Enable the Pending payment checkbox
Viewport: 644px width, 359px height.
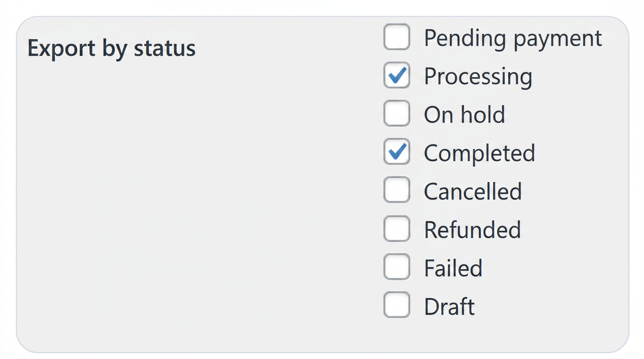pos(397,37)
